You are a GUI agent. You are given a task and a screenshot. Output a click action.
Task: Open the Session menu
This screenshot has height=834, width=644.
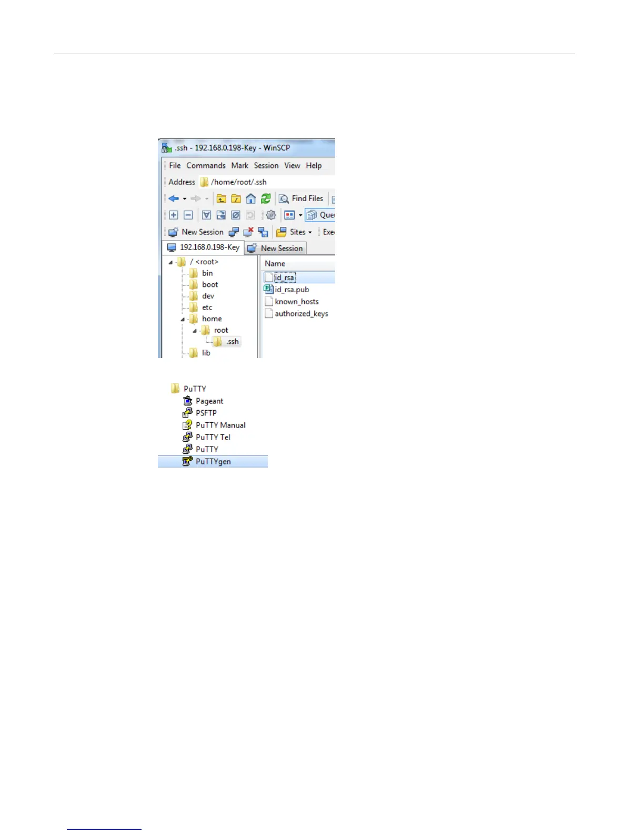coord(266,165)
